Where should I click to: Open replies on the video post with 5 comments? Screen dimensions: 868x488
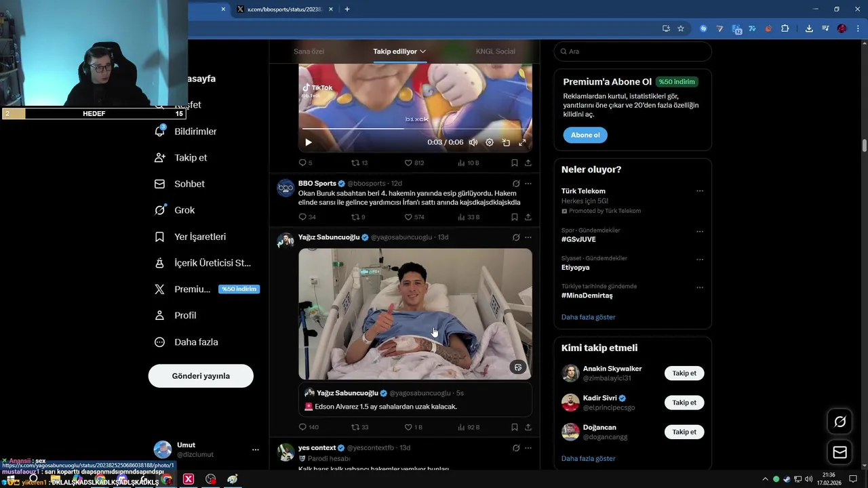click(x=305, y=163)
